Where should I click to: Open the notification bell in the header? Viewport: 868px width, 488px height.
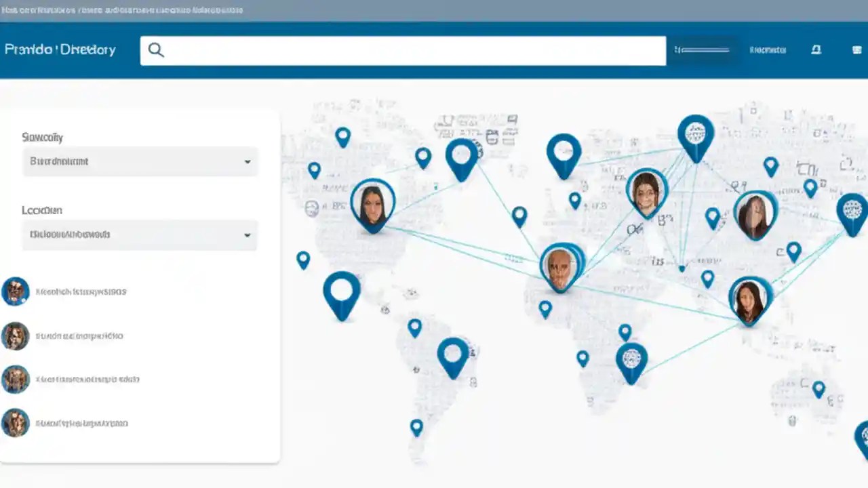[816, 49]
